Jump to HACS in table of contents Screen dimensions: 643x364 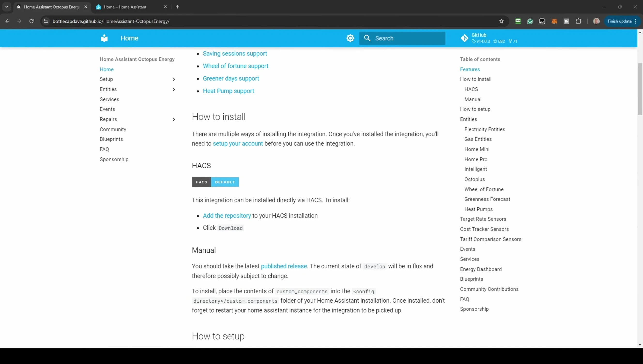(471, 89)
